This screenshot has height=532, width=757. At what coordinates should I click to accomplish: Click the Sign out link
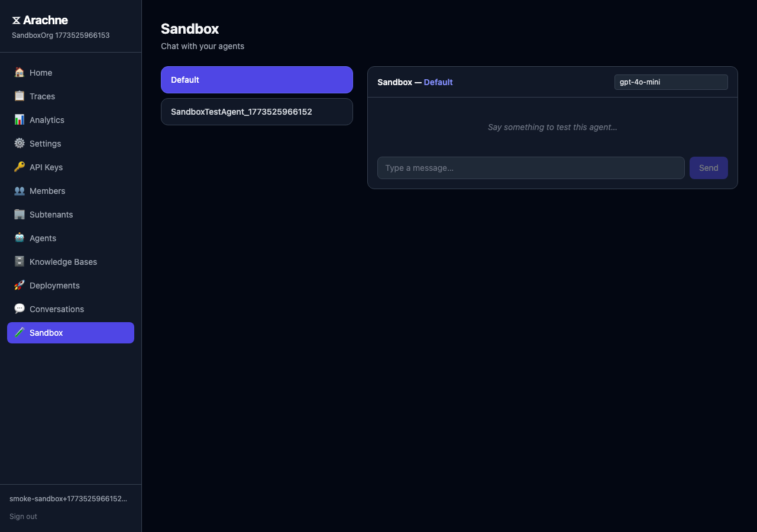click(23, 517)
